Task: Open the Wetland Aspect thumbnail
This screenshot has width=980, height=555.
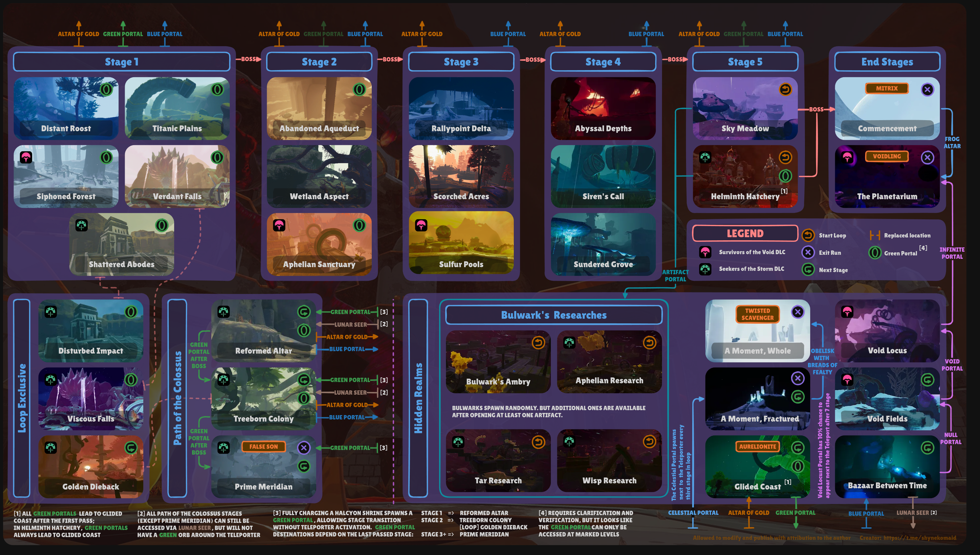Action: tap(319, 176)
